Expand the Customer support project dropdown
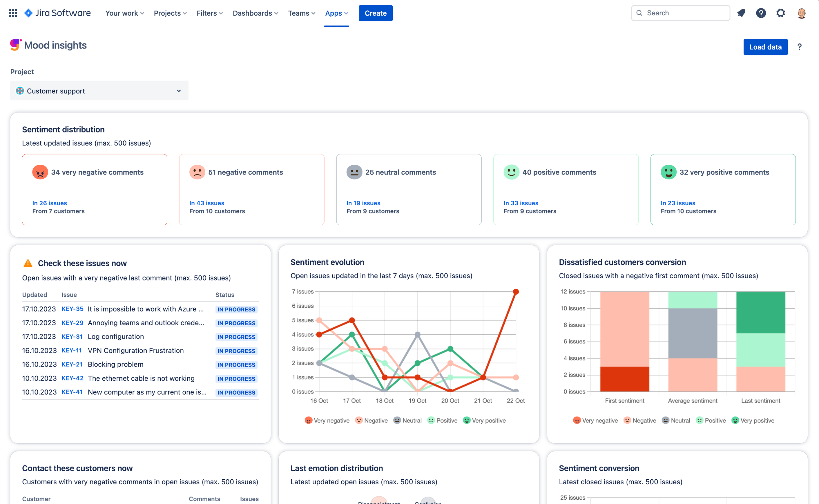This screenshot has width=819, height=504. [x=99, y=91]
